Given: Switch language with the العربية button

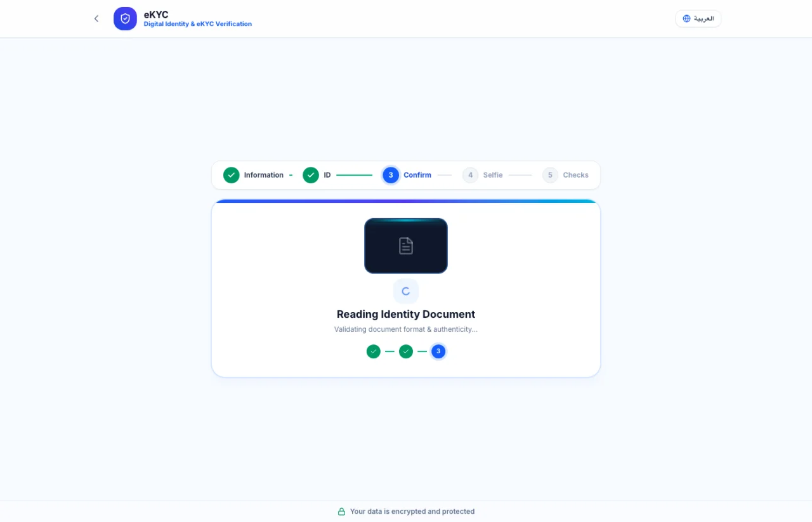Looking at the screenshot, I should tap(698, 18).
